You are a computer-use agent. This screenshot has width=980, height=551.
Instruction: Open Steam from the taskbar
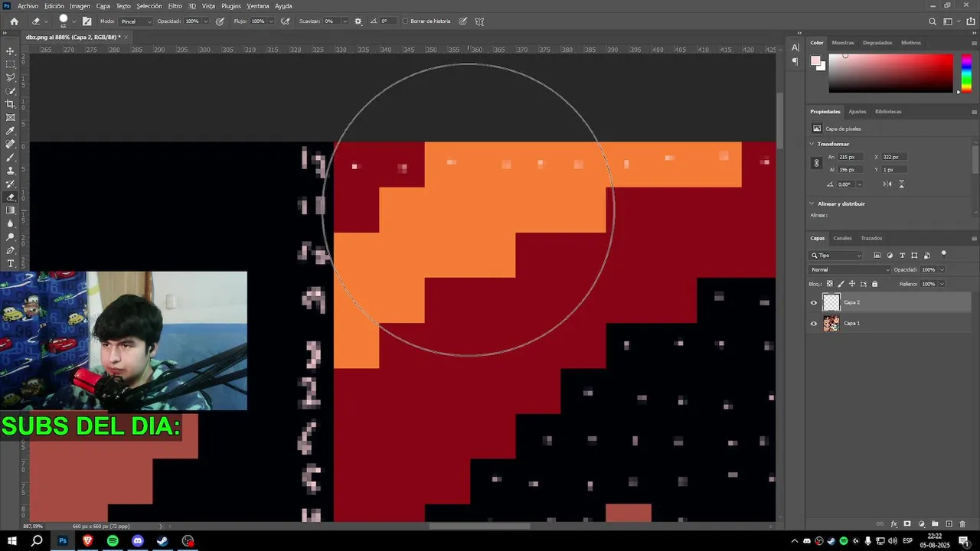click(163, 541)
